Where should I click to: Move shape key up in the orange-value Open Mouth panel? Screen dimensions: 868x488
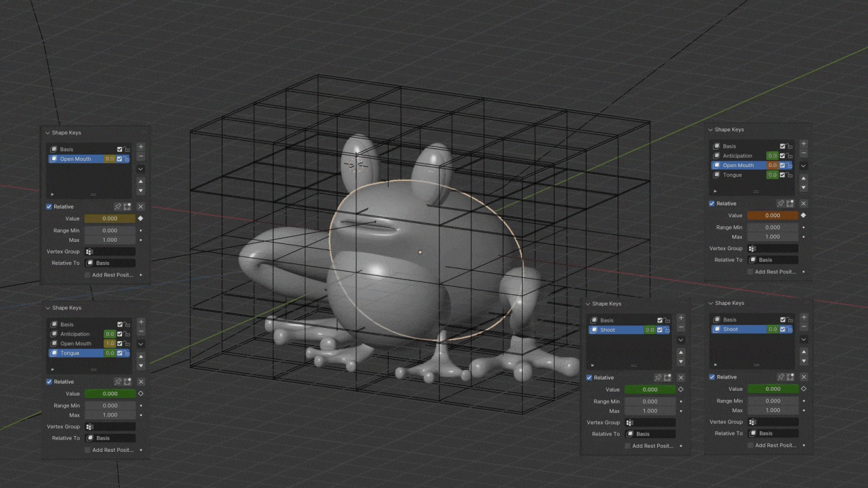pos(804,178)
